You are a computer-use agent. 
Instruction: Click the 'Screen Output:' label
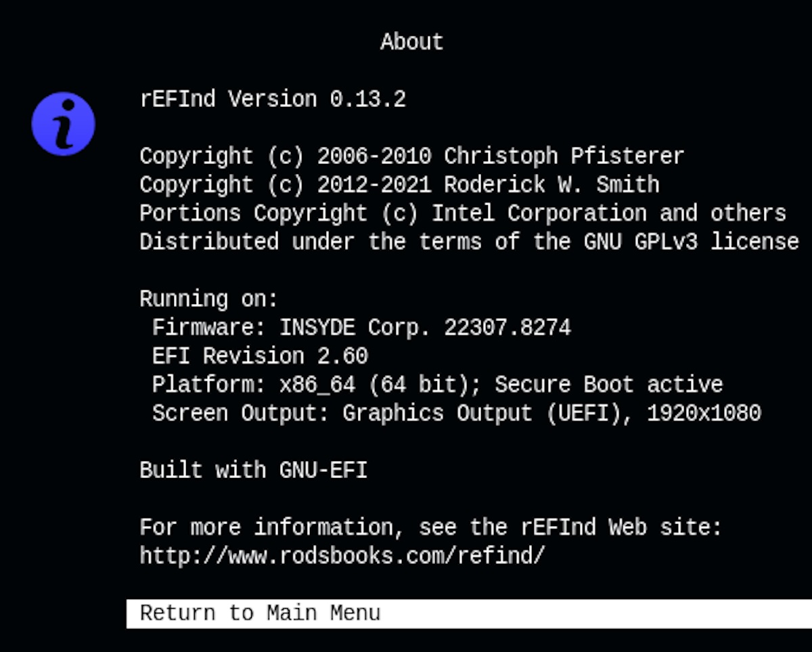tap(240, 413)
